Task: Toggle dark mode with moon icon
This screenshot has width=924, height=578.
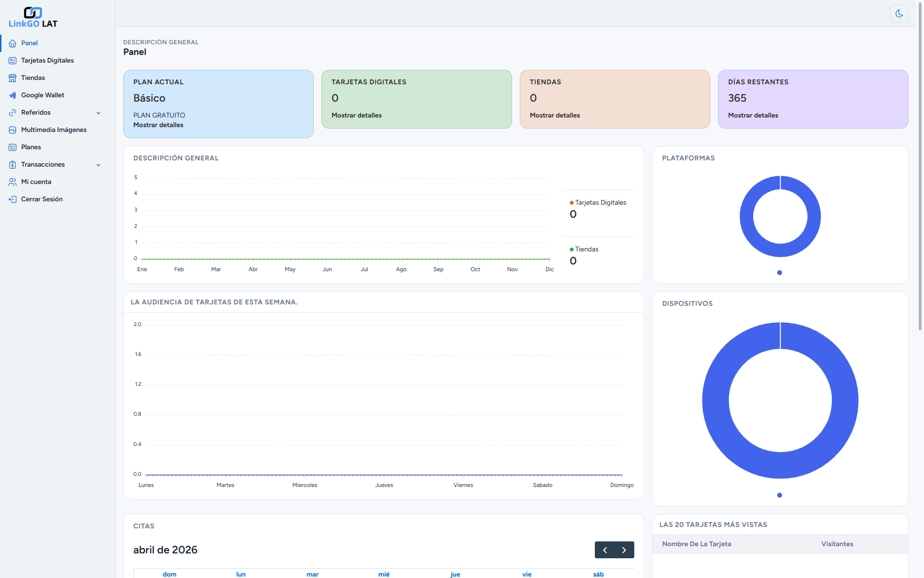Action: pyautogui.click(x=899, y=13)
